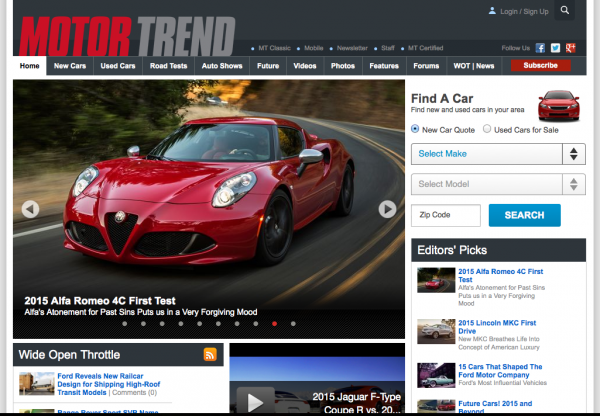This screenshot has width=600, height=416.
Task: Select the New Car Quote radio button
Action: click(x=415, y=129)
